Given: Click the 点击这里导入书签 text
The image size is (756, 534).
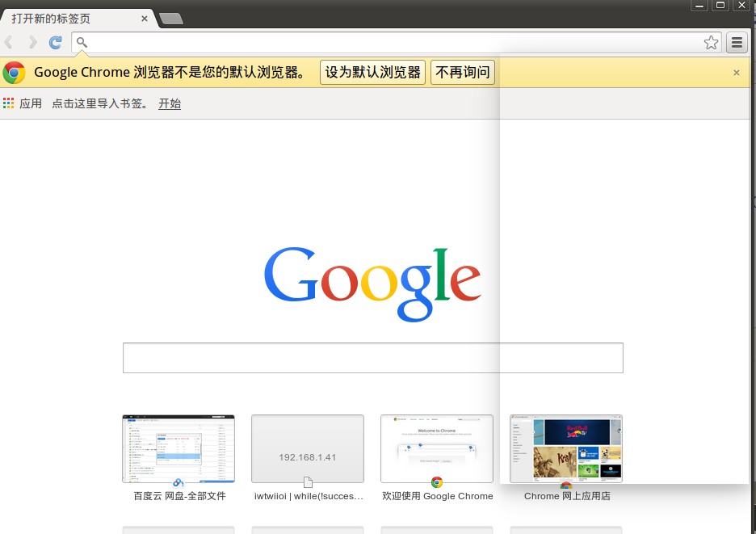Looking at the screenshot, I should (99, 103).
